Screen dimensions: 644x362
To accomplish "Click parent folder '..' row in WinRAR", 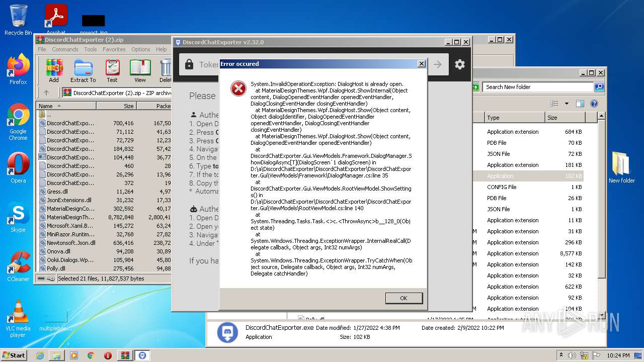I will (104, 115).
